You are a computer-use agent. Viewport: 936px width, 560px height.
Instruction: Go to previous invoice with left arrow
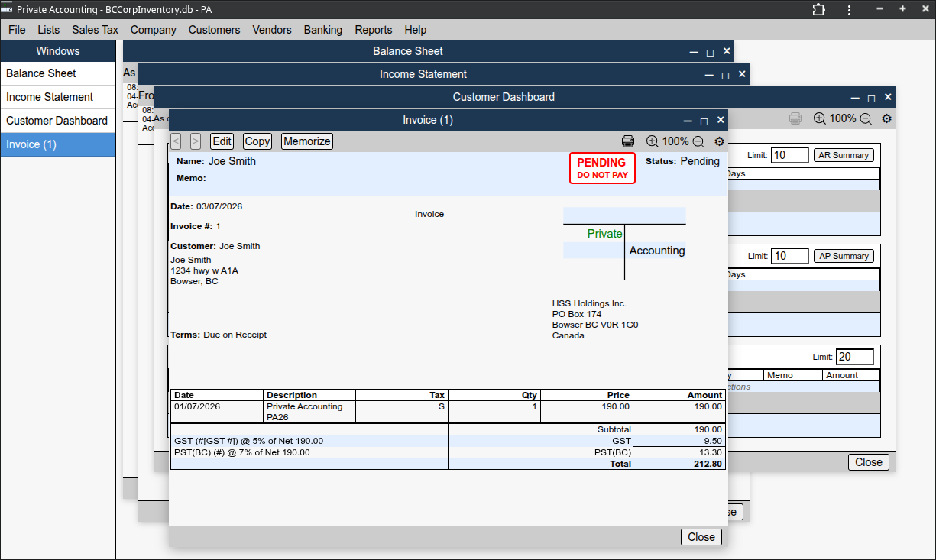click(176, 141)
